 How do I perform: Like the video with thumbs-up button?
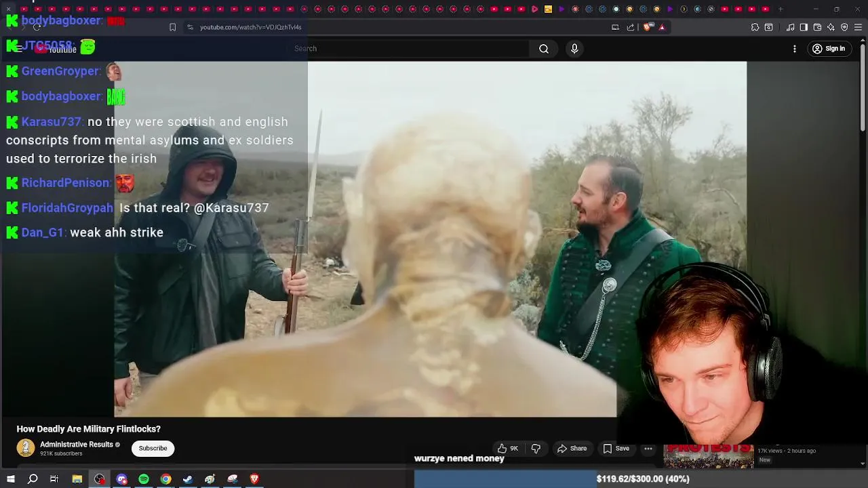(x=507, y=449)
